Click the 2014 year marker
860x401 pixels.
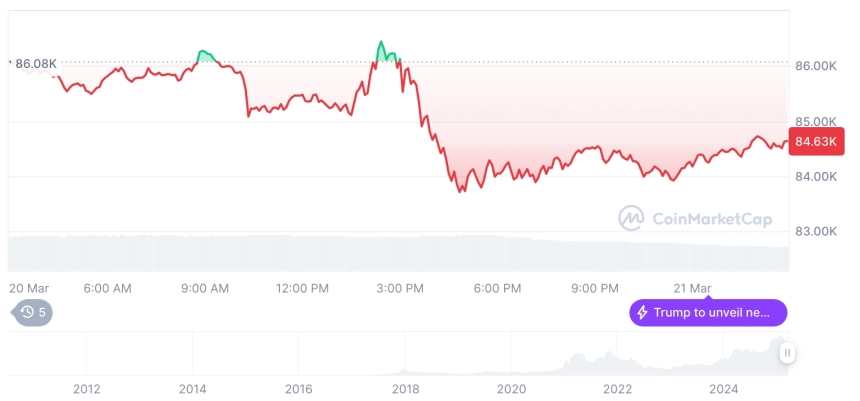pos(193,389)
